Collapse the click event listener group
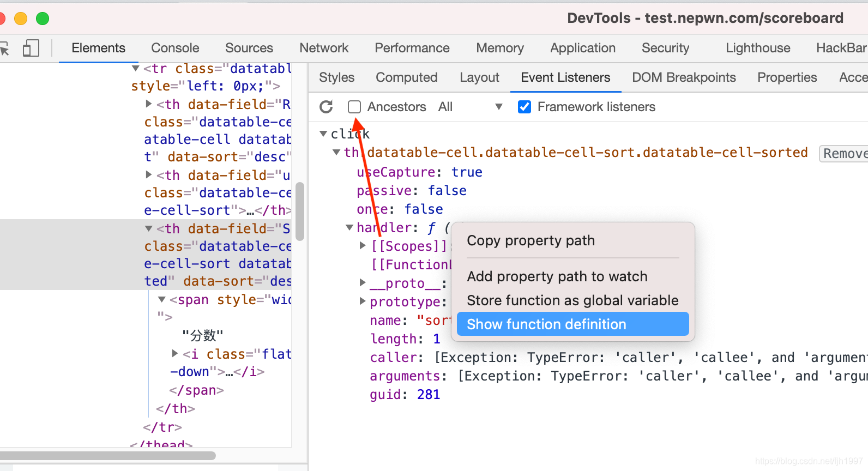The image size is (868, 471). (x=323, y=134)
